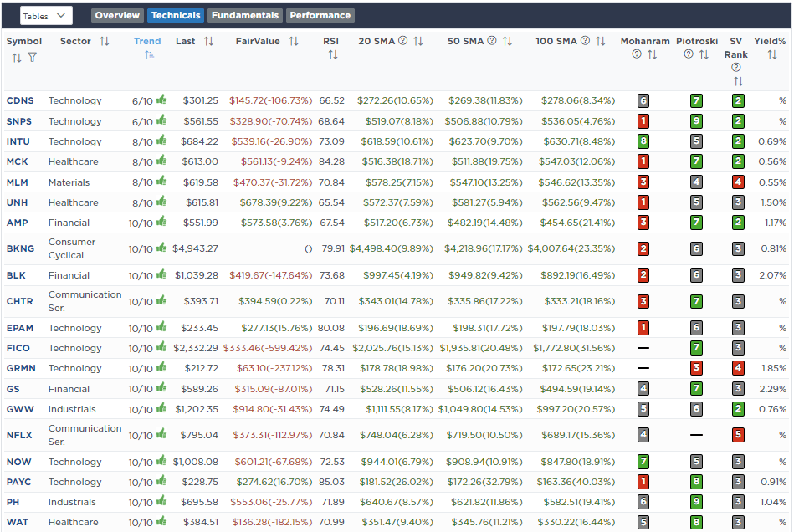Select the BLK fair value $419.67(-147.64%)
This screenshot has width=794, height=532.
coord(270,275)
